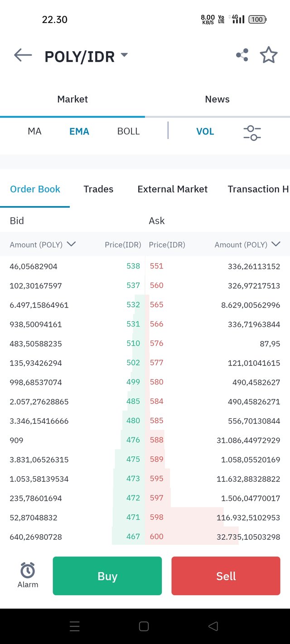Toggle the MA indicator
This screenshot has height=644, width=290.
[34, 131]
